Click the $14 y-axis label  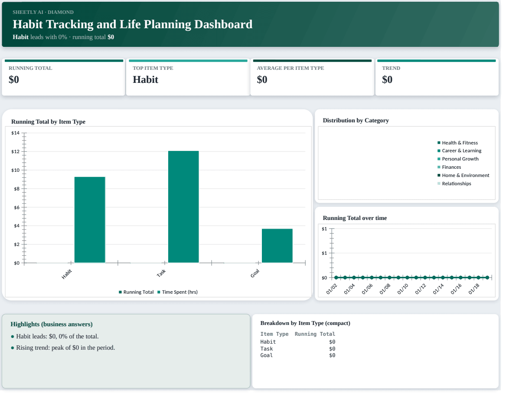[15, 133]
